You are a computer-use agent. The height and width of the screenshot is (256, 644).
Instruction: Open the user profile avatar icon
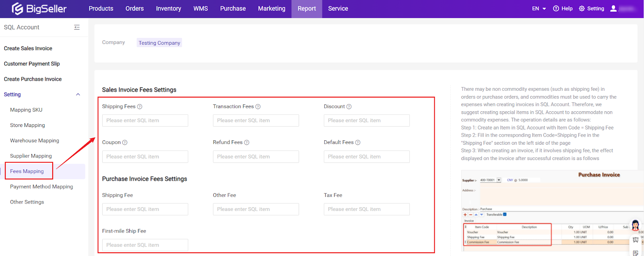click(613, 8)
